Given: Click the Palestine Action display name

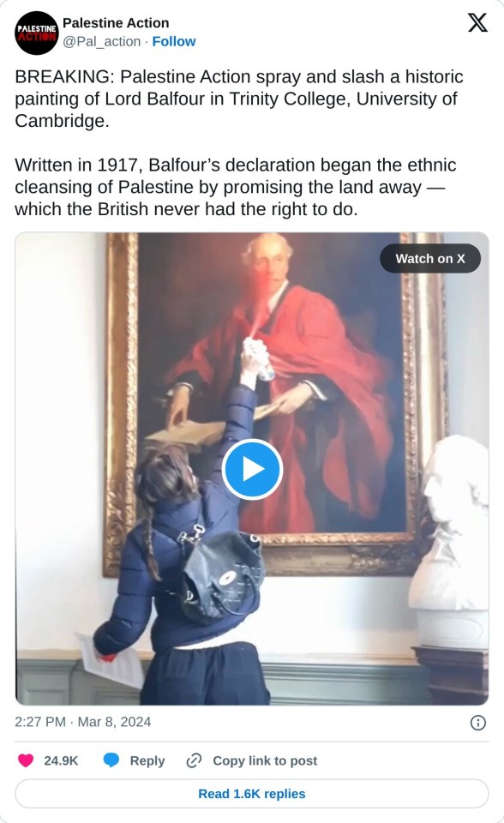Looking at the screenshot, I should click(116, 23).
